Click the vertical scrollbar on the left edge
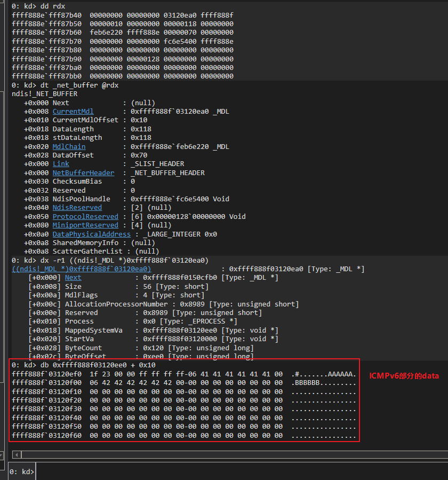 tap(2, 240)
